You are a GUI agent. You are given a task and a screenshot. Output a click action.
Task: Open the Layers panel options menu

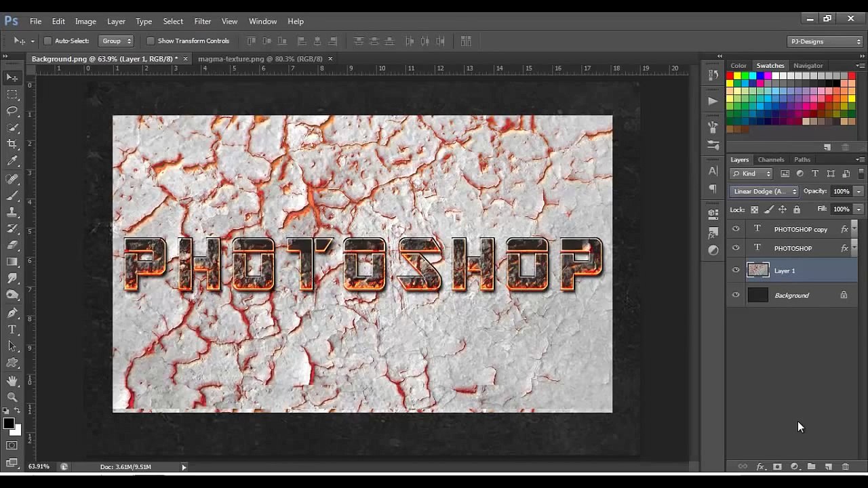860,160
